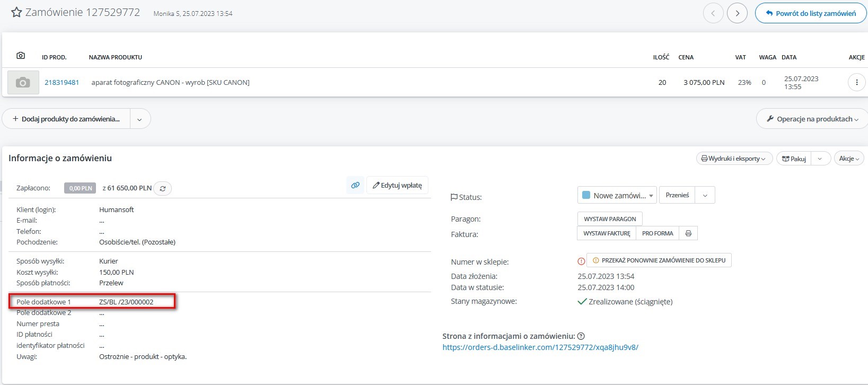Return to orders list button
Image resolution: width=868 pixels, height=385 pixels.
(x=811, y=13)
